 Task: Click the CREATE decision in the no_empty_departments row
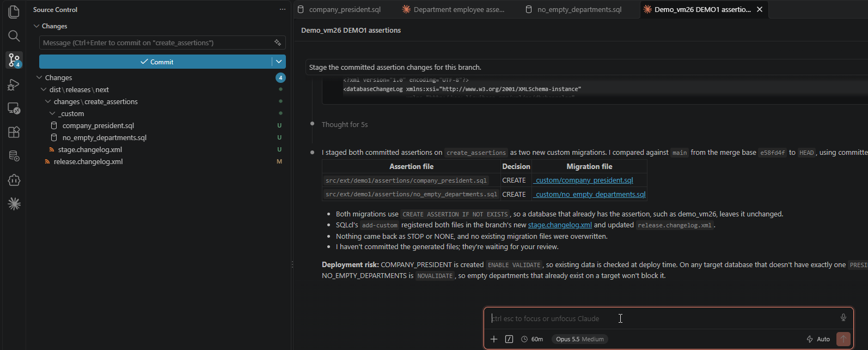(514, 194)
